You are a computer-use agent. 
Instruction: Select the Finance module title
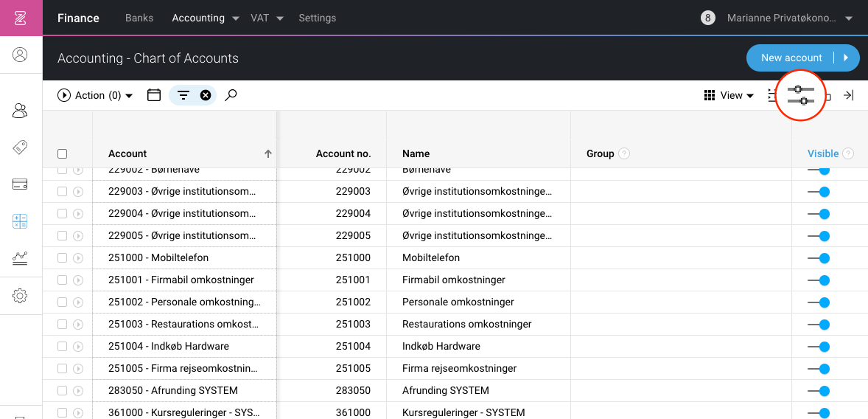pos(78,18)
